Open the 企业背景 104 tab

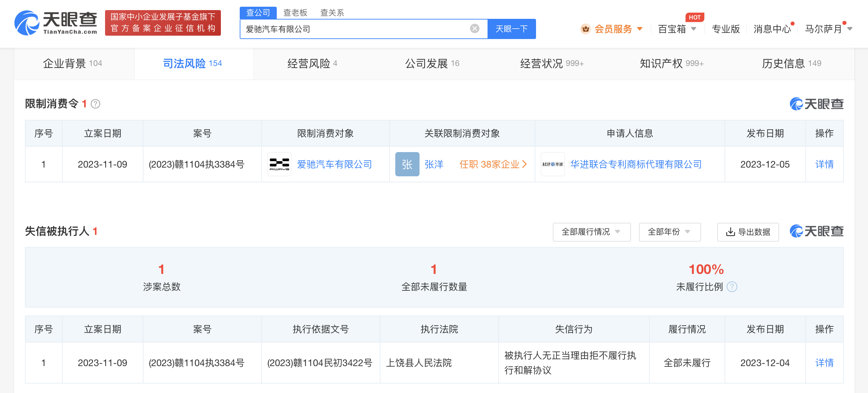72,63
